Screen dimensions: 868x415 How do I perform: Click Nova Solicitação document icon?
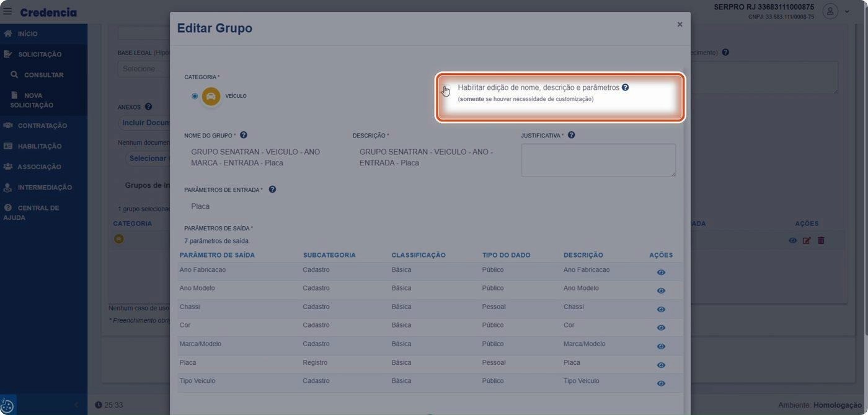[14, 95]
